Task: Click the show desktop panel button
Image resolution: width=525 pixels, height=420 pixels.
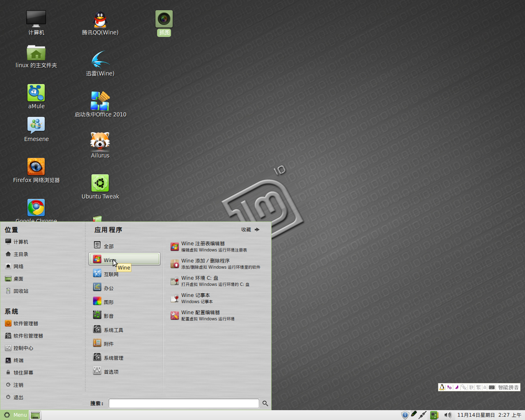Action: [35, 415]
